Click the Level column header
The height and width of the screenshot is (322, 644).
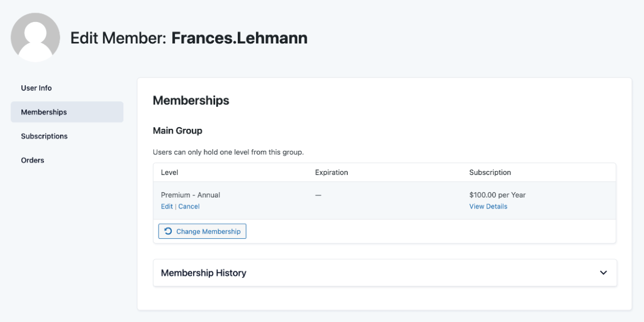tap(168, 172)
